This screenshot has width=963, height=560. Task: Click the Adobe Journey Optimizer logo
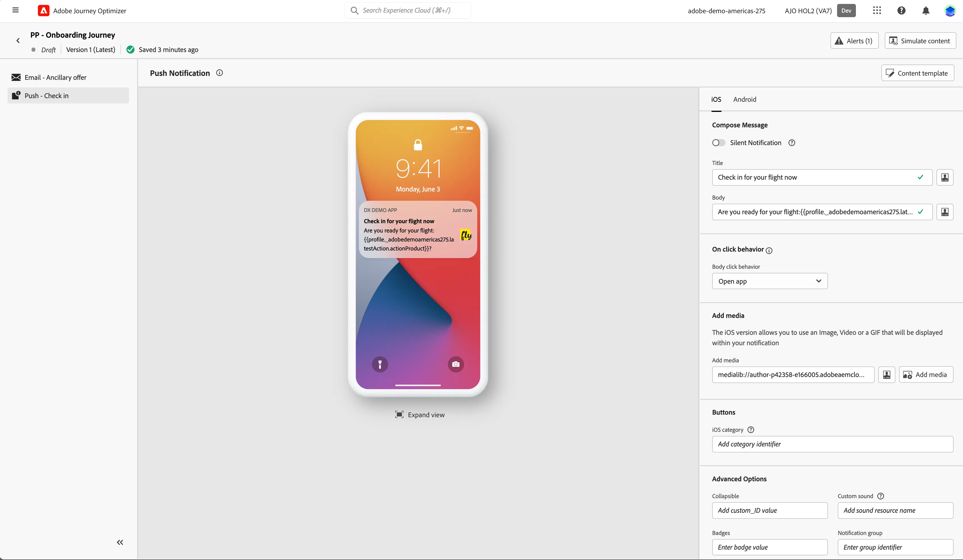44,11
